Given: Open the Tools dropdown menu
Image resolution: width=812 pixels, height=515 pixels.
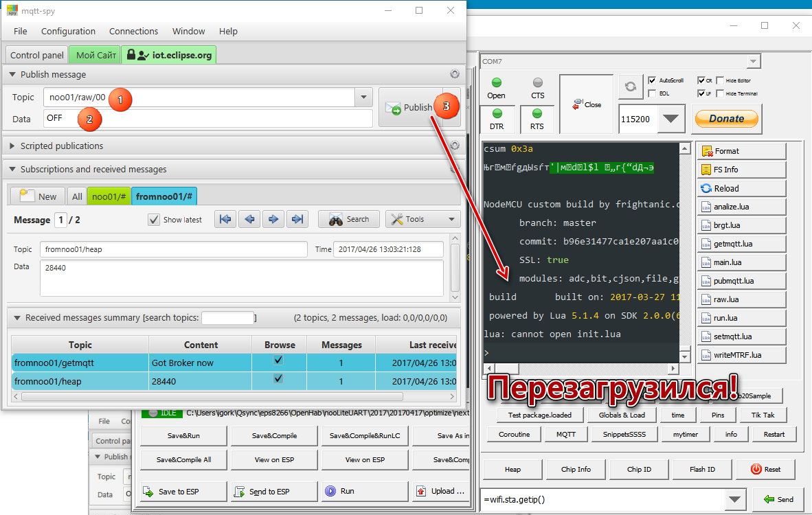Looking at the screenshot, I should tap(422, 219).
